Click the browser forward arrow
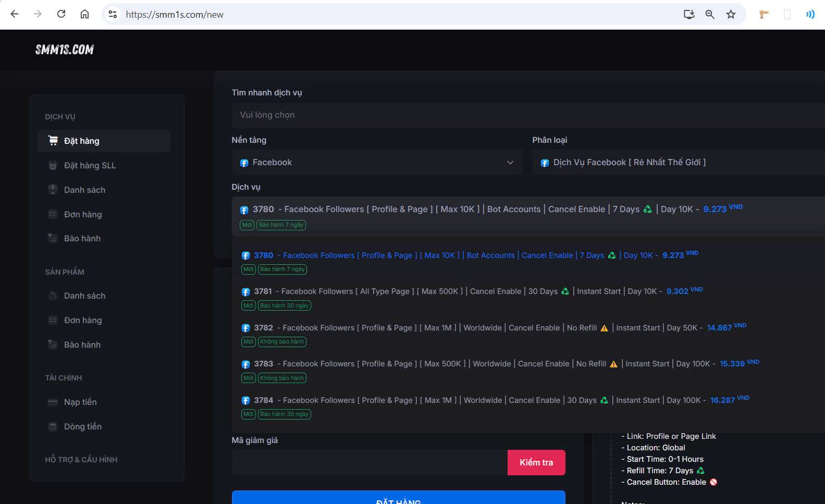825x504 pixels. (38, 14)
